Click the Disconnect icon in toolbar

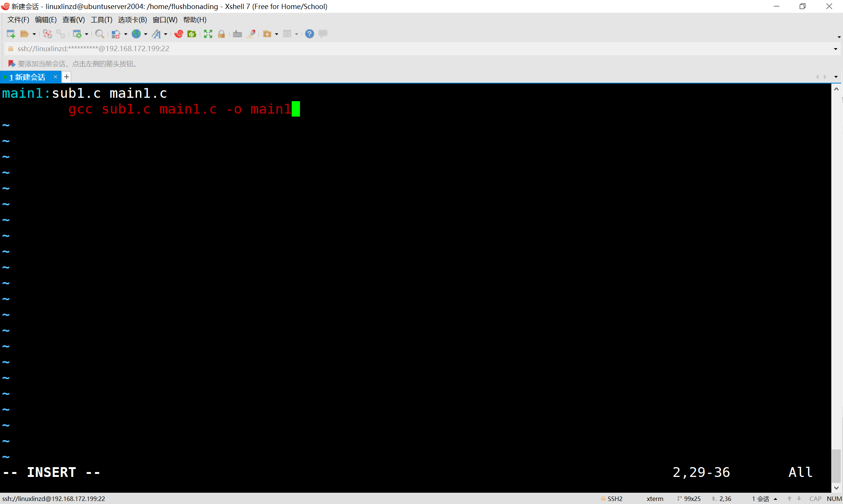click(47, 34)
